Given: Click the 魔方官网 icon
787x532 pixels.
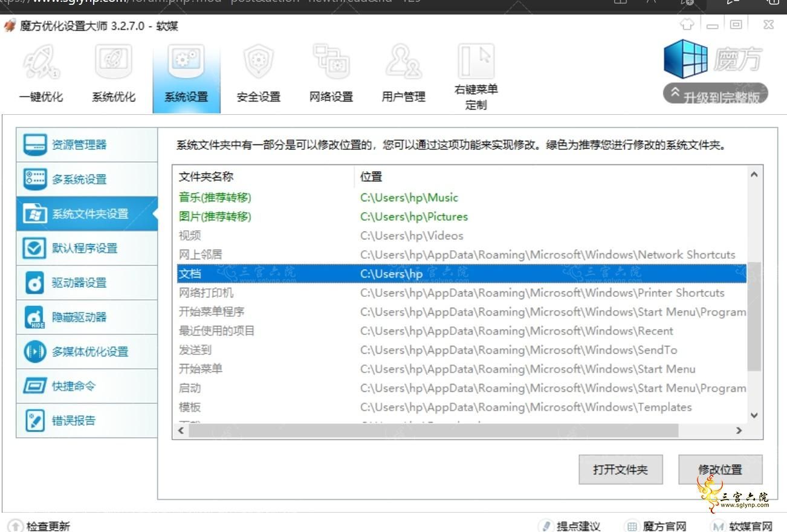Looking at the screenshot, I should (632, 526).
